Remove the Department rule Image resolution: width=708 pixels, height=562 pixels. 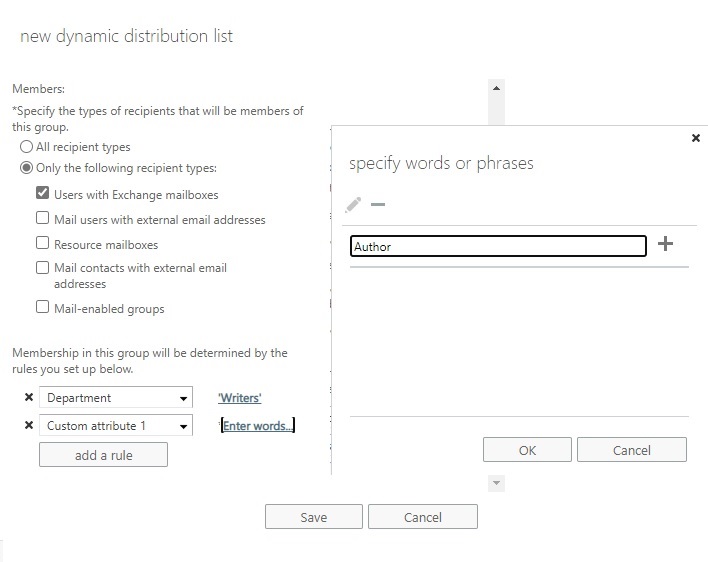click(x=28, y=398)
